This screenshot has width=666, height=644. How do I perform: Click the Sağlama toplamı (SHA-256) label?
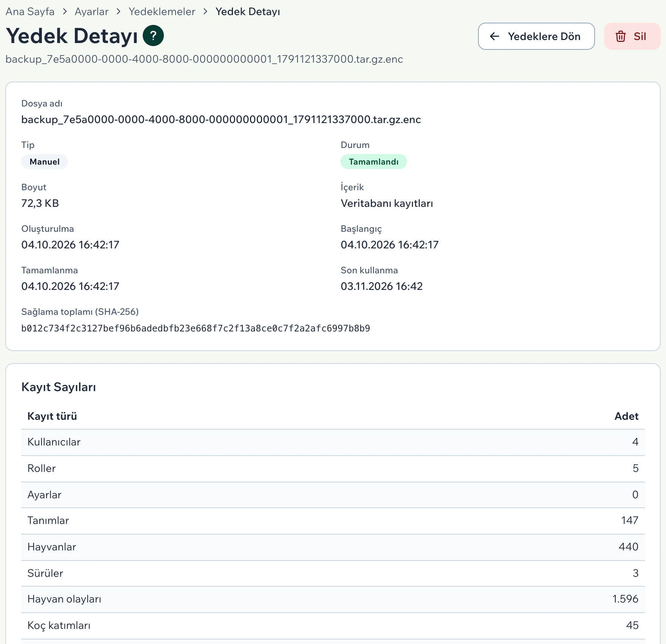[80, 312]
